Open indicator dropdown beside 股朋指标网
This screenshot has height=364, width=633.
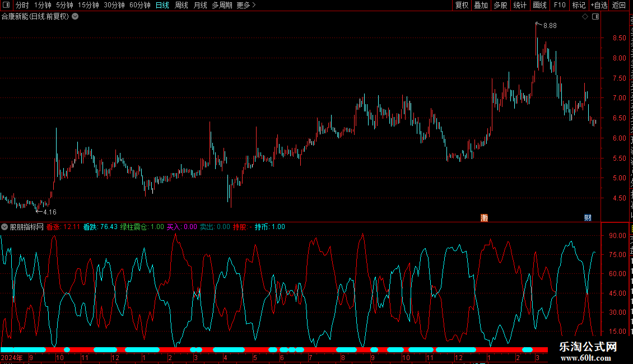point(4,227)
